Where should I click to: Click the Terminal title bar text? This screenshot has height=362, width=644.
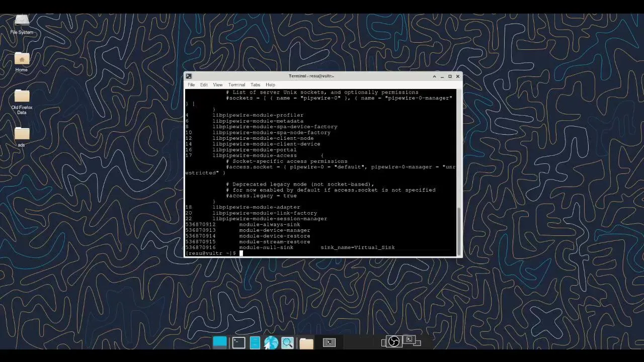[x=311, y=76]
